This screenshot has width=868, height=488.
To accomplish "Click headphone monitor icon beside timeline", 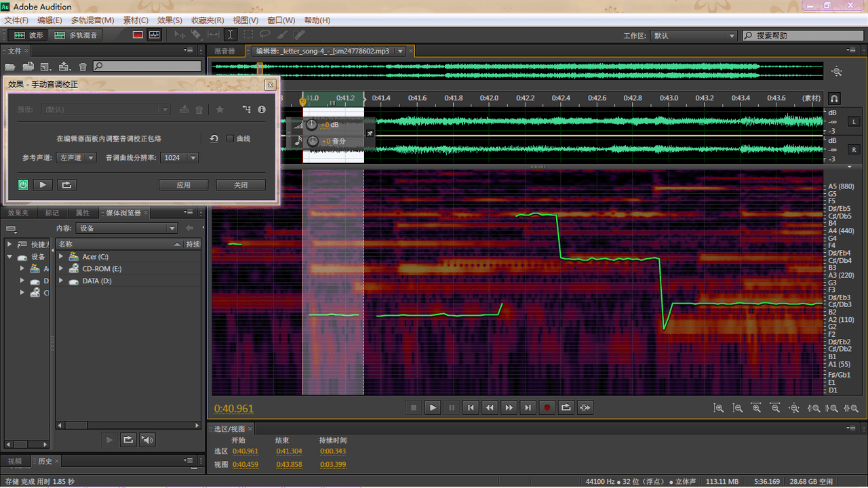I will pyautogui.click(x=834, y=98).
